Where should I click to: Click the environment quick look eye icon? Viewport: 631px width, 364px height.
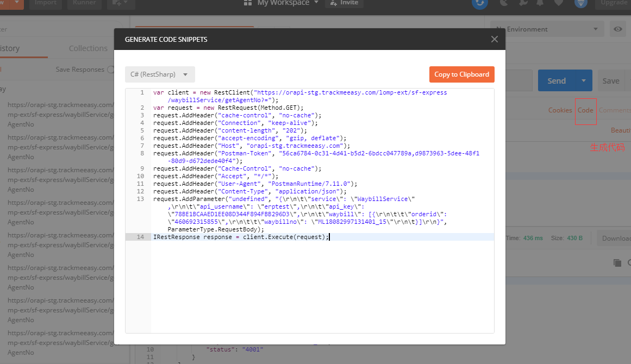[x=618, y=29]
